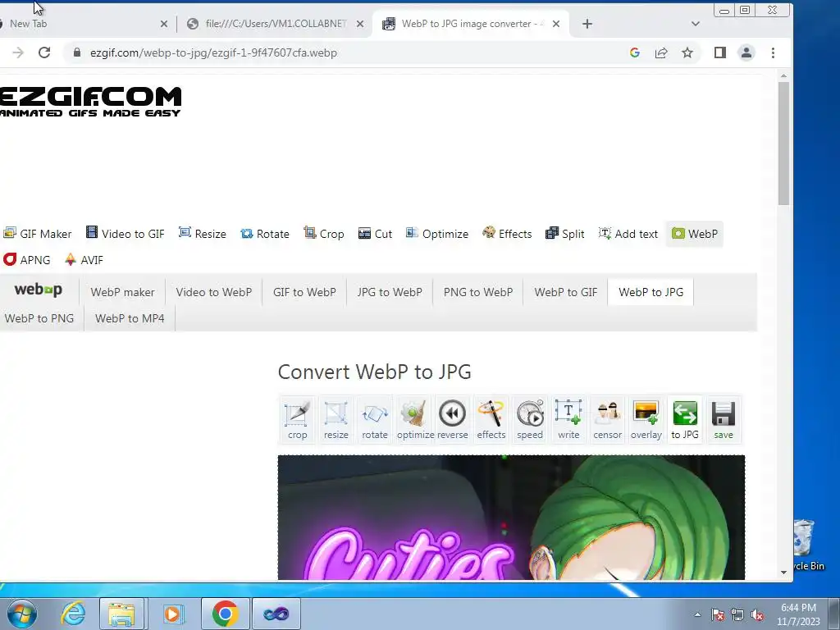840x630 pixels.
Task: Switch to WebP to MP4 tab
Action: click(130, 318)
